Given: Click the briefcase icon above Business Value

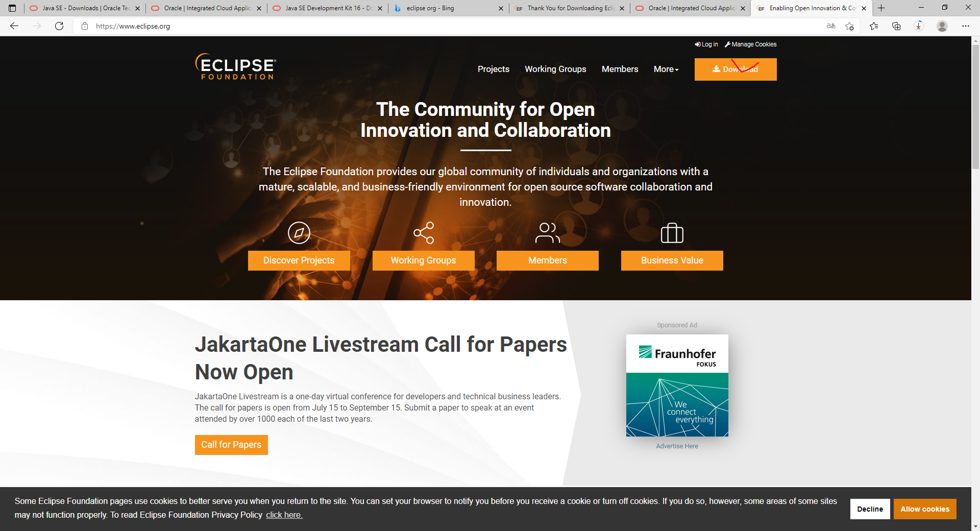Looking at the screenshot, I should click(x=672, y=233).
